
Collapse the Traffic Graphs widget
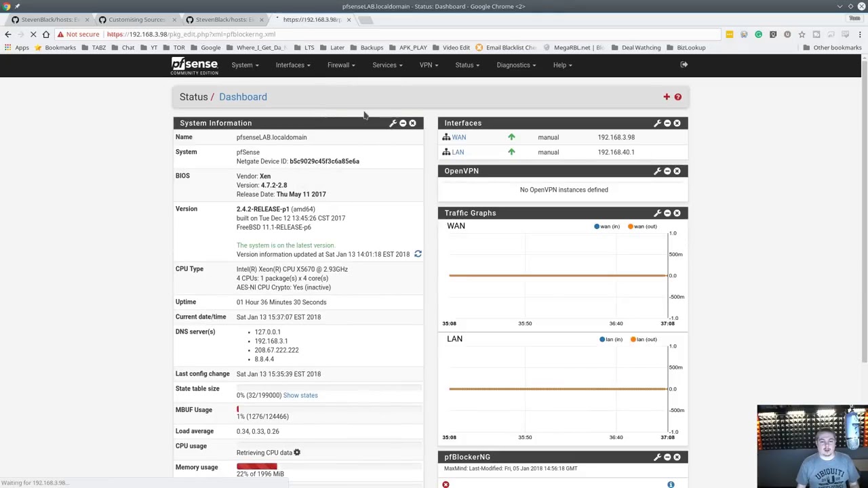[667, 213]
